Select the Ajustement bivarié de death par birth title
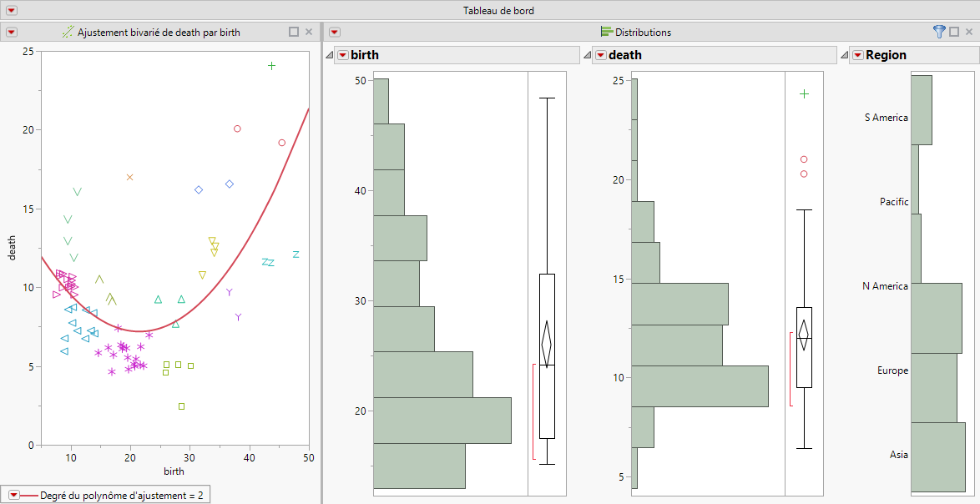Image resolution: width=980 pixels, height=504 pixels. point(159,32)
